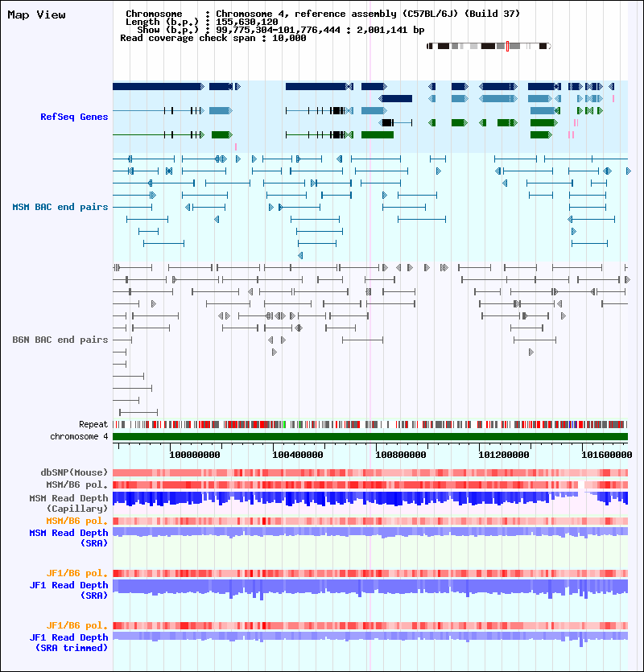The width and height of the screenshot is (644, 672).
Task: Click the second JF1/B6 pol. orange label
Action: [x=77, y=625]
